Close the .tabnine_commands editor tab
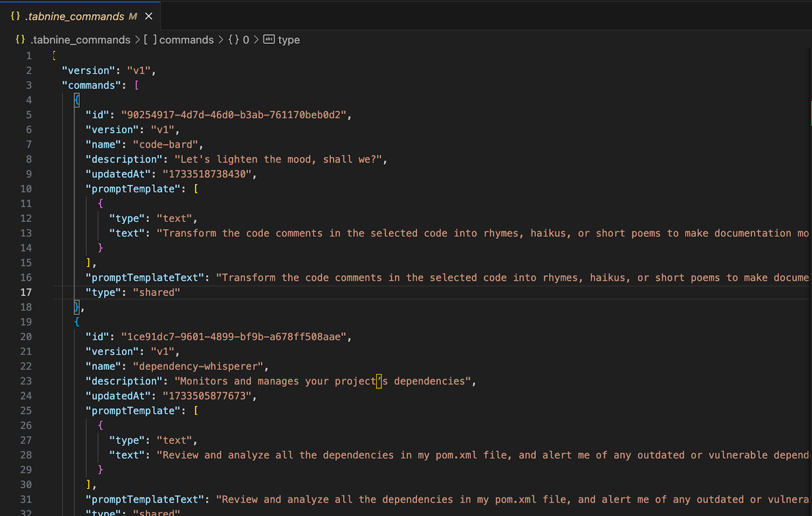 pyautogui.click(x=149, y=16)
